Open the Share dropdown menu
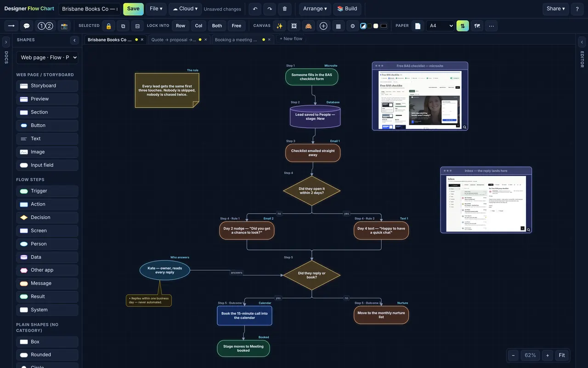Screen dimensions: 588x368 556,9
